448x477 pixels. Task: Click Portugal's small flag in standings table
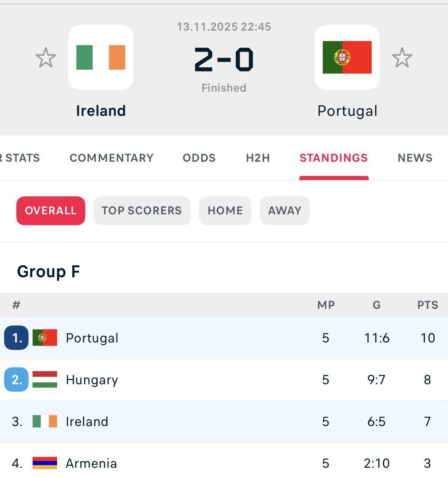point(45,338)
